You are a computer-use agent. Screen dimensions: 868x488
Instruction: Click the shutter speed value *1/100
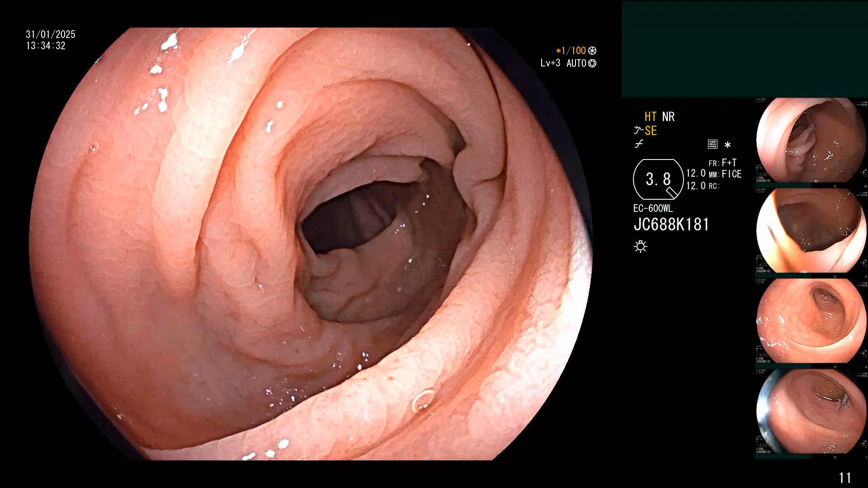tap(571, 51)
